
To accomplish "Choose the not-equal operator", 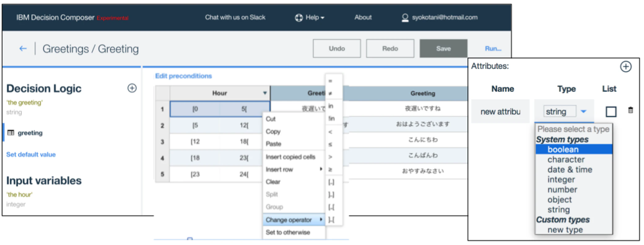I will point(330,93).
